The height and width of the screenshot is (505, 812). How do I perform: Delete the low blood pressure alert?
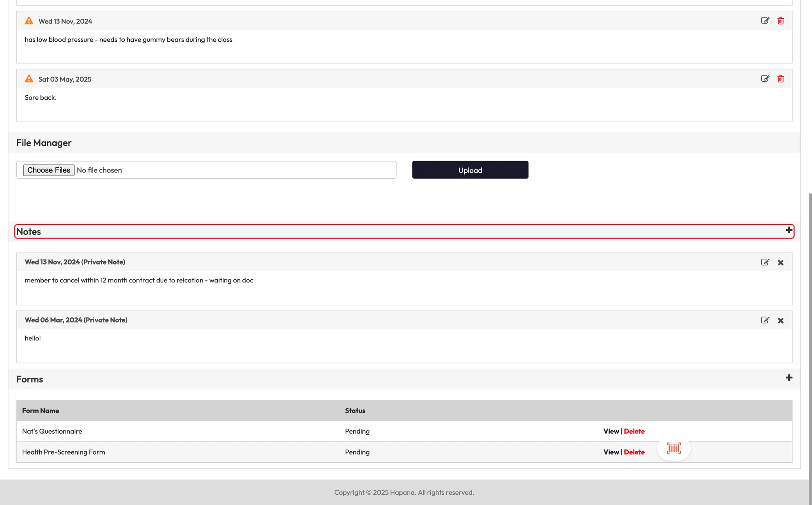780,21
